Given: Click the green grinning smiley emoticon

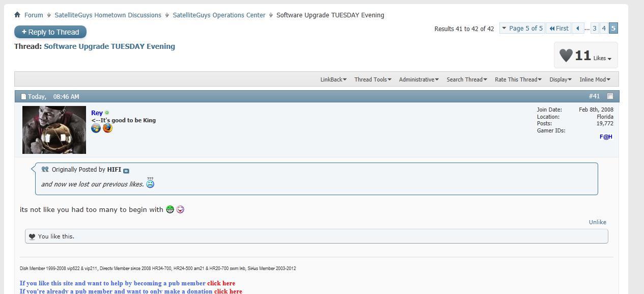Looking at the screenshot, I should pos(170,209).
